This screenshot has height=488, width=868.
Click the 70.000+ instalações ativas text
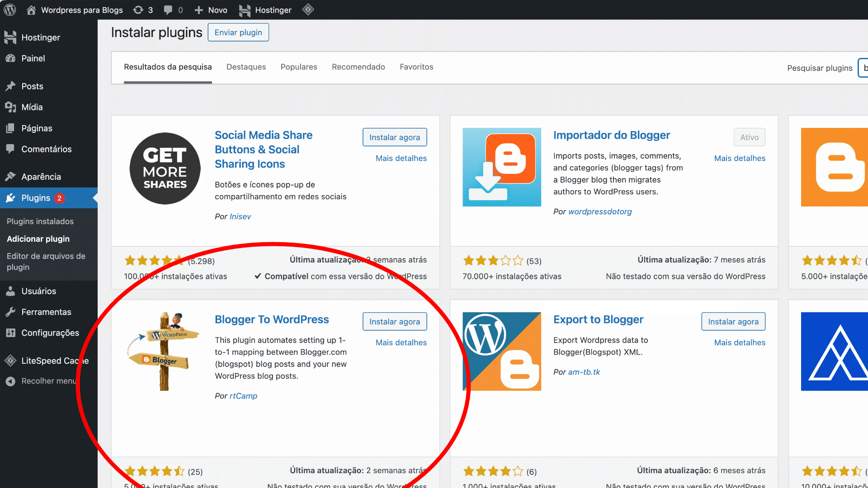(x=512, y=276)
